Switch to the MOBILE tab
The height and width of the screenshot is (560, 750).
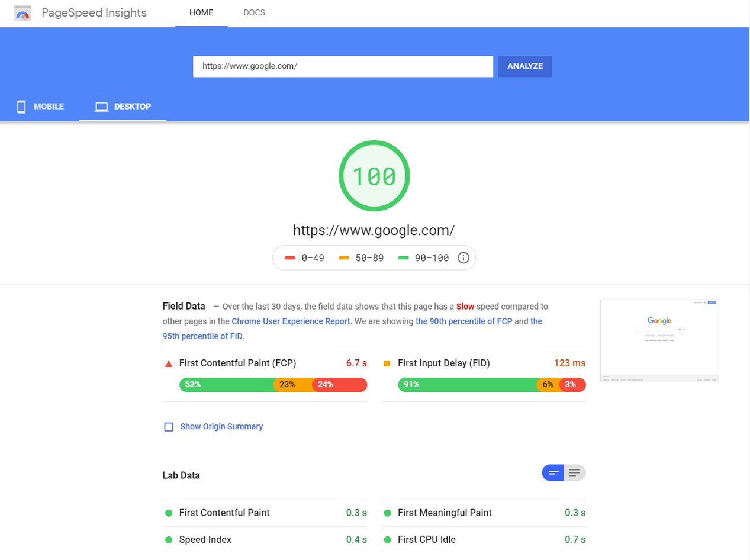40,107
